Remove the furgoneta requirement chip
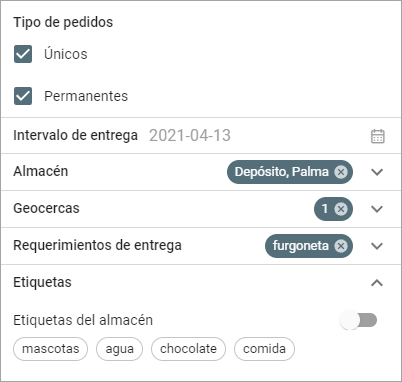This screenshot has width=402, height=382. 341,246
